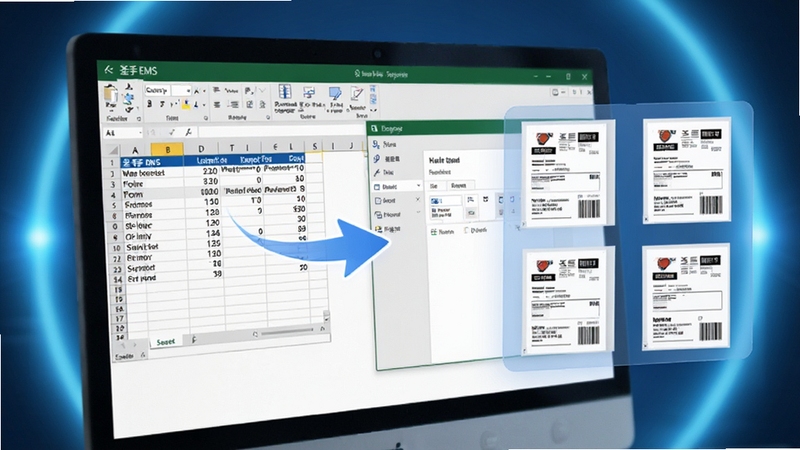The image size is (800, 450).
Task: Select column header A
Action: tap(135, 149)
